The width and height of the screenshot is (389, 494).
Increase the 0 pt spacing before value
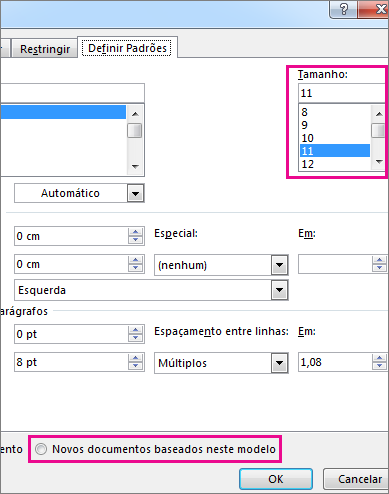pos(135,330)
